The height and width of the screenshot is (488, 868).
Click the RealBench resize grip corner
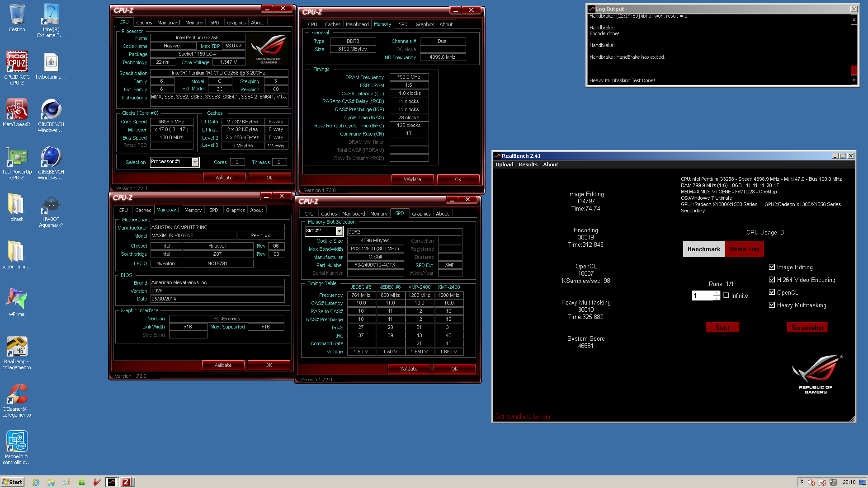pos(853,419)
